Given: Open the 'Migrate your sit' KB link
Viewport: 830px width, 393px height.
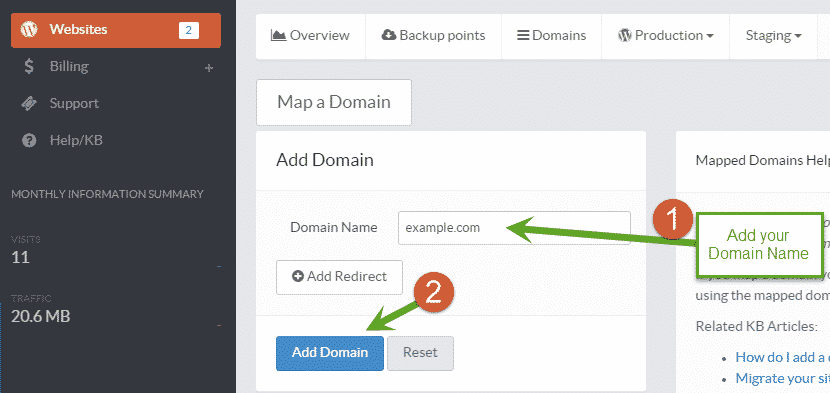Looking at the screenshot, I should coord(782,378).
